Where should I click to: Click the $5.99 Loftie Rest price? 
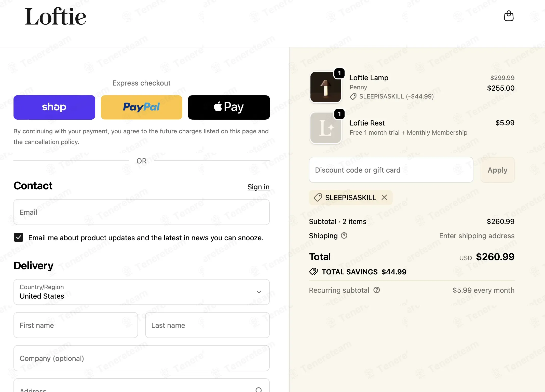(505, 123)
